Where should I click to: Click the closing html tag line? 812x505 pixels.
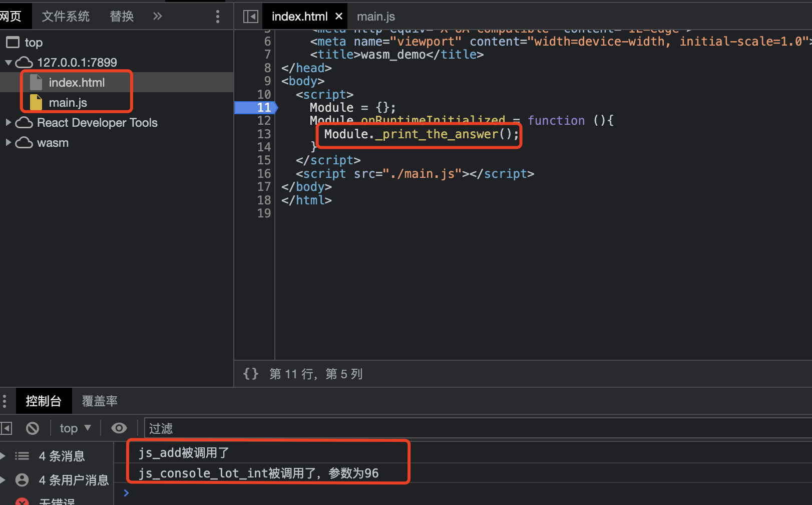click(x=306, y=200)
